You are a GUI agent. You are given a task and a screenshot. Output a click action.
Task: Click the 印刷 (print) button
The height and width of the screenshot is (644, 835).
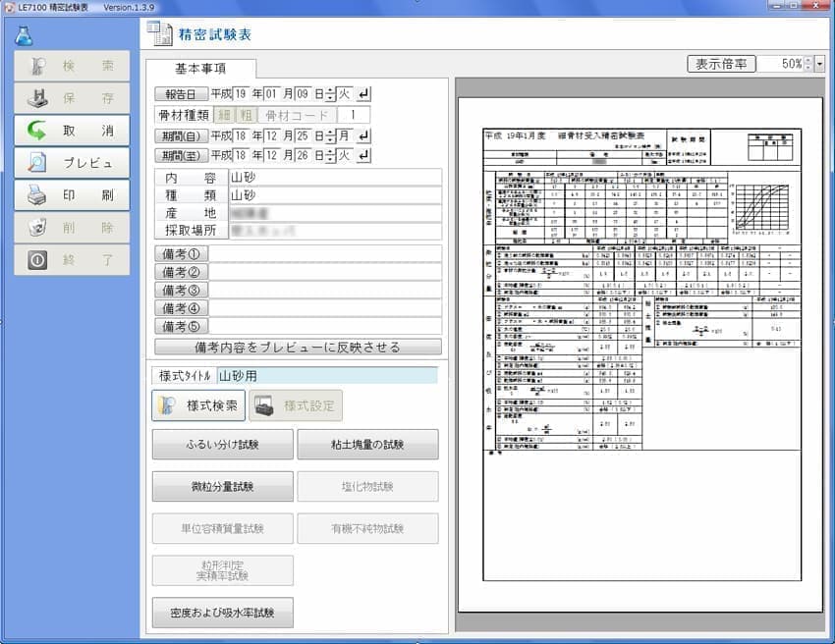coord(72,194)
